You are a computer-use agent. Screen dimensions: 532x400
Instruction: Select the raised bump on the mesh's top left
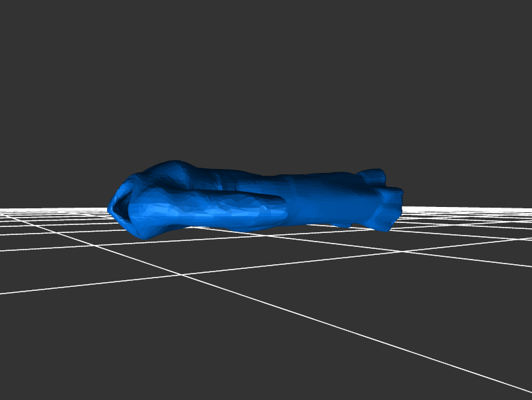(x=172, y=170)
